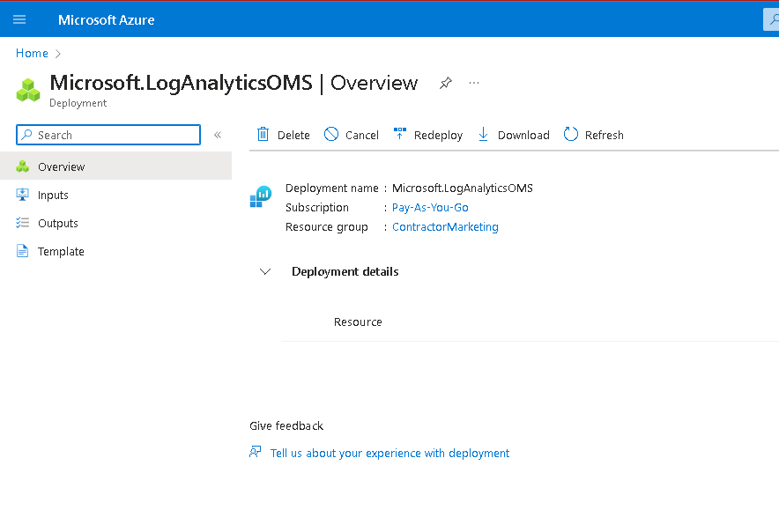Open Tell us about your experience link
779x532 pixels.
389,453
